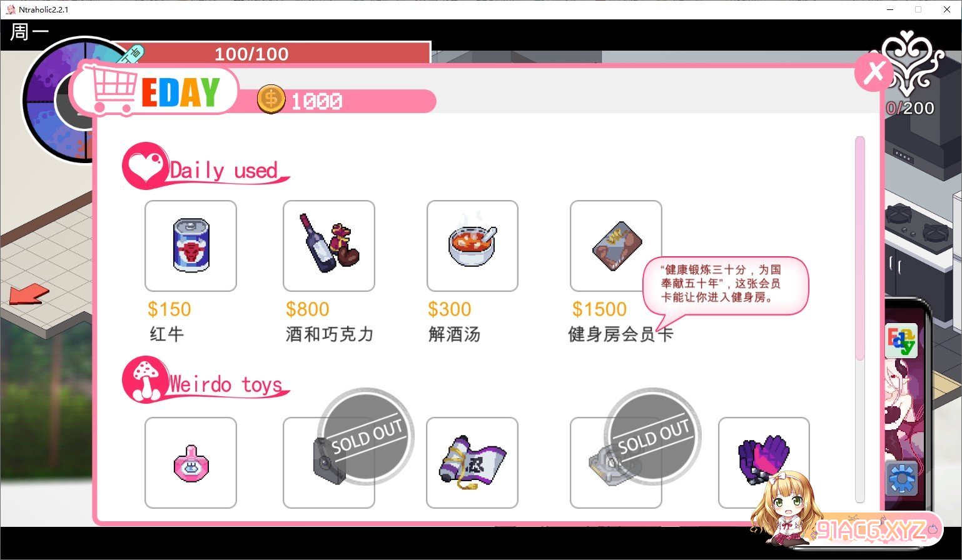Click the $150 Red Bull price label
The height and width of the screenshot is (560, 962).
pyautogui.click(x=170, y=309)
